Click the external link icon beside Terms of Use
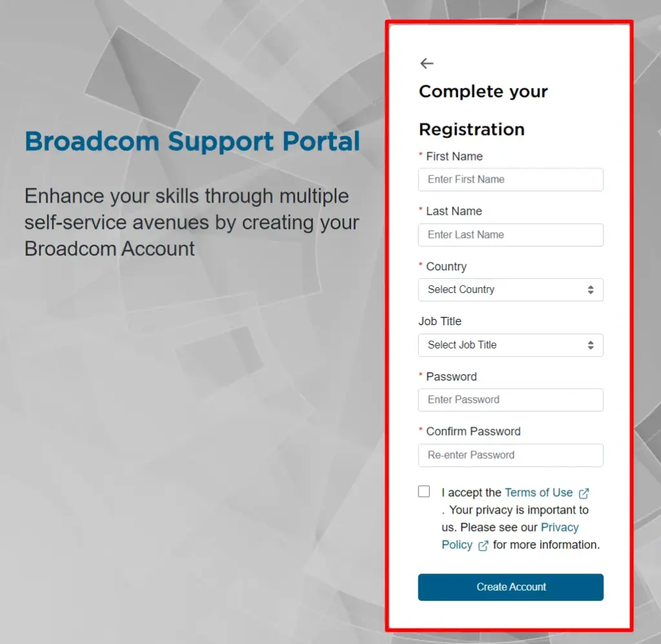 (x=584, y=494)
